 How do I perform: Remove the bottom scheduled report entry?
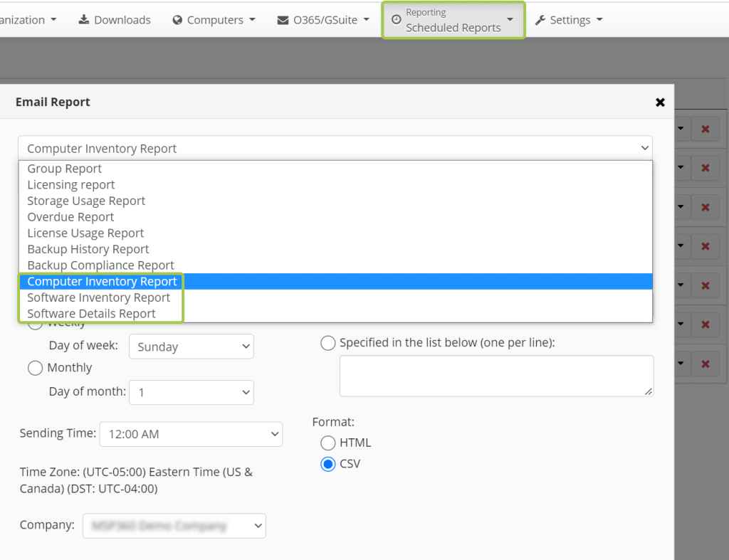click(x=705, y=364)
